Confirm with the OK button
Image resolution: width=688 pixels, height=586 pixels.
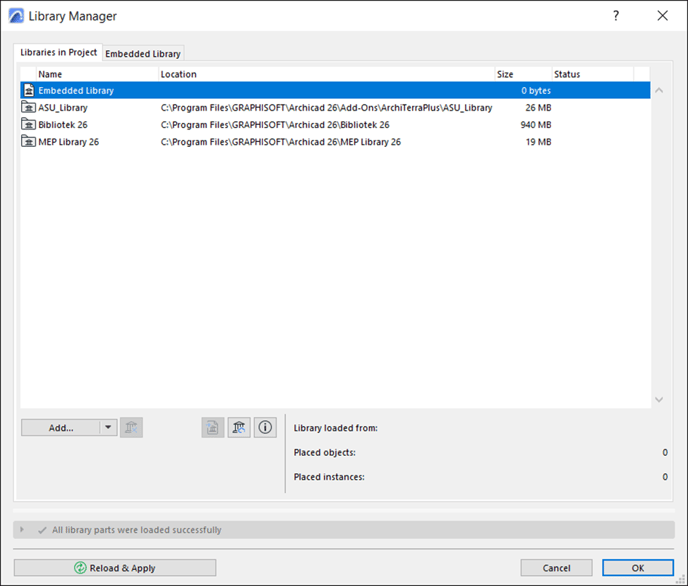[638, 568]
